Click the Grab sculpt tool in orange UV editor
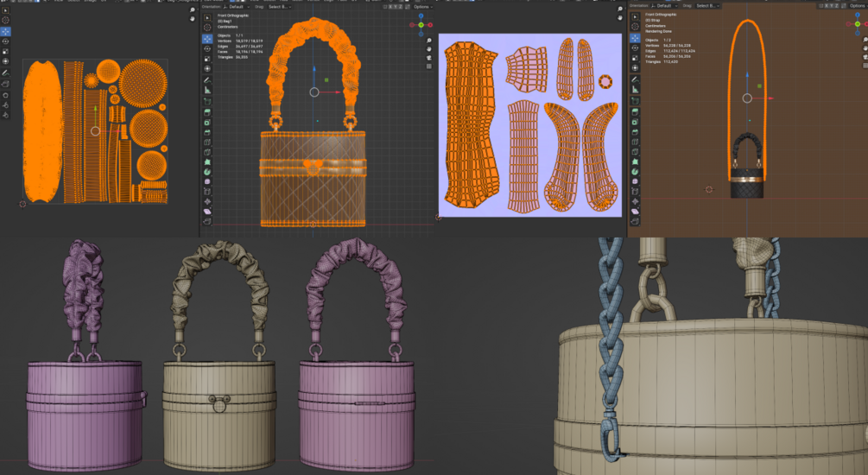 [5, 95]
